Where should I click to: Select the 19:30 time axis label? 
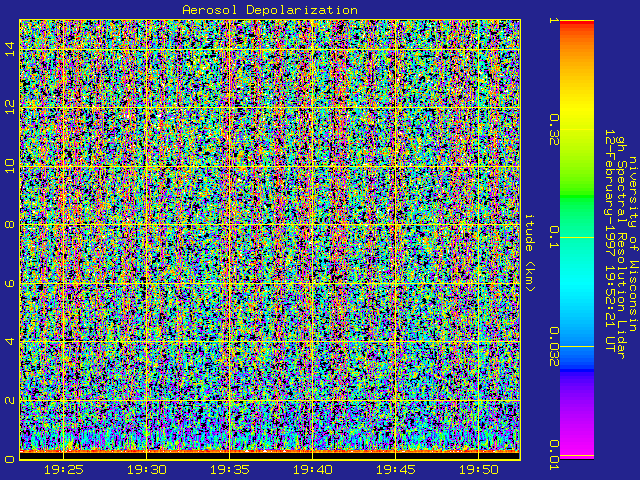click(x=147, y=470)
